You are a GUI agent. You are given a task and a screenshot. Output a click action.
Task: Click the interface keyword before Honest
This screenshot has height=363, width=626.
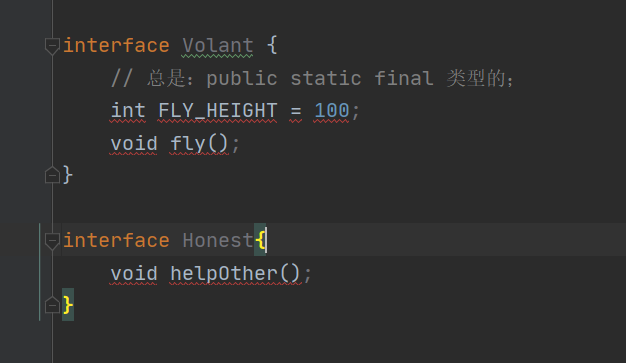(116, 240)
